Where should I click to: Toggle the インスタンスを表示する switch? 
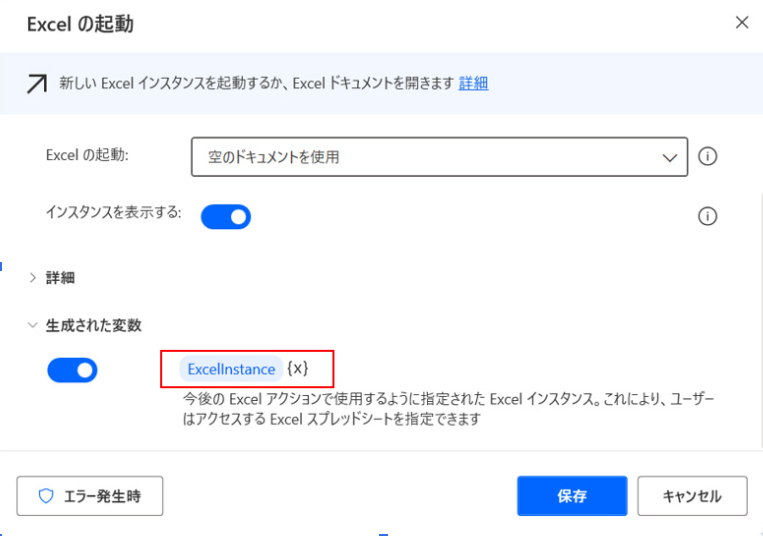click(x=226, y=217)
